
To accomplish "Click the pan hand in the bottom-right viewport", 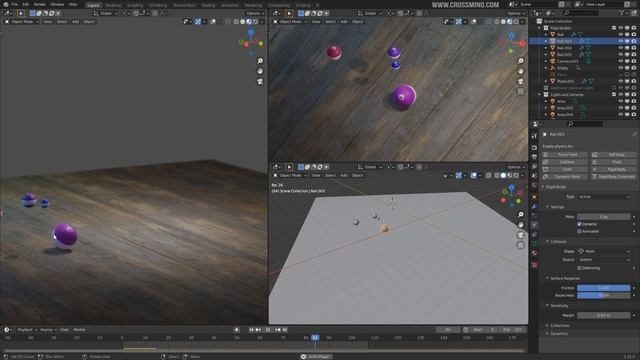I will point(521,224).
